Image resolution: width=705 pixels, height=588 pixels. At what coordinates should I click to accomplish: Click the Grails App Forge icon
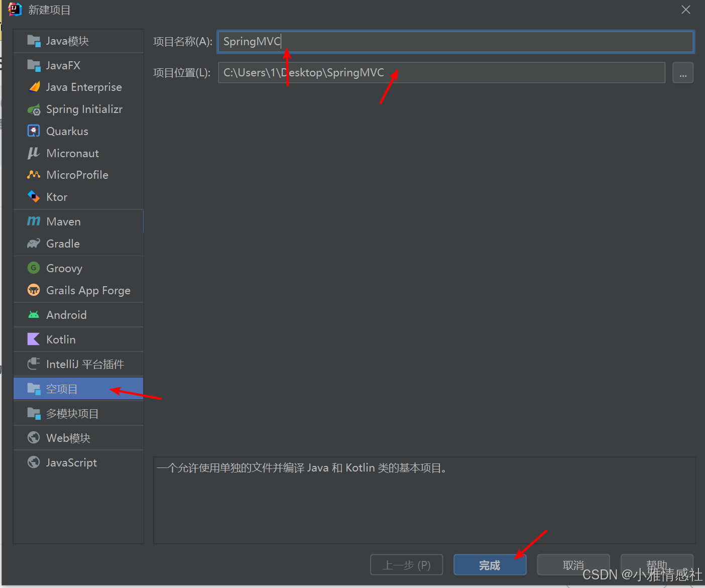[x=34, y=290]
